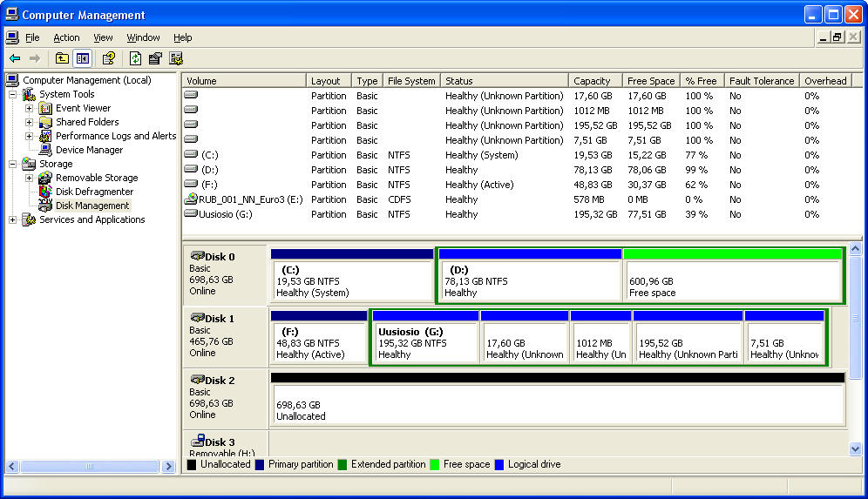The width and height of the screenshot is (868, 499).
Task: Toggle the Show/Hide Console Tree icon
Action: (83, 58)
